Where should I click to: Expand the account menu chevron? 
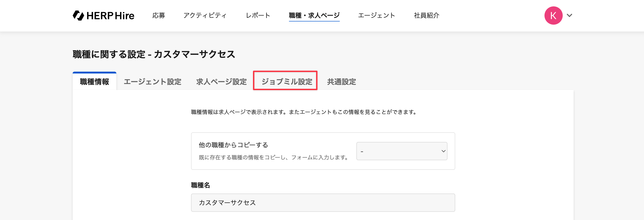click(x=570, y=16)
